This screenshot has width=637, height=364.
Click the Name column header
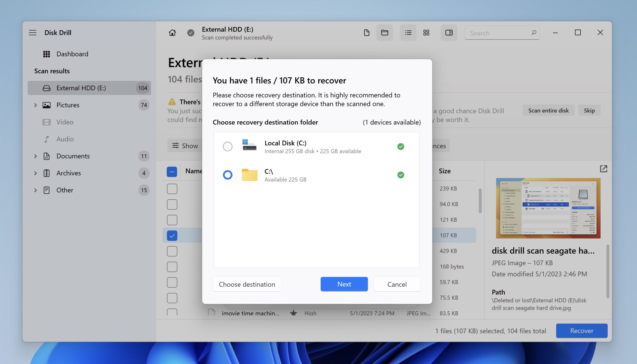tap(194, 171)
